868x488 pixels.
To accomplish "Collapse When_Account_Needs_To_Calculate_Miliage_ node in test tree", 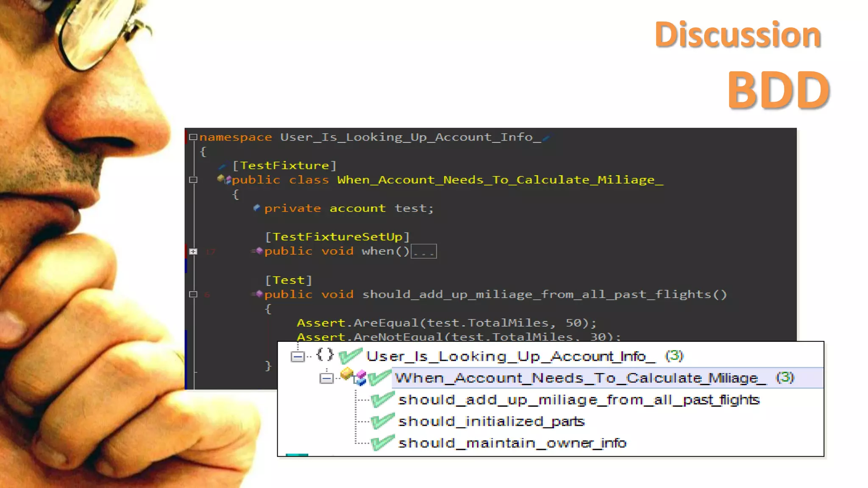I will point(326,378).
